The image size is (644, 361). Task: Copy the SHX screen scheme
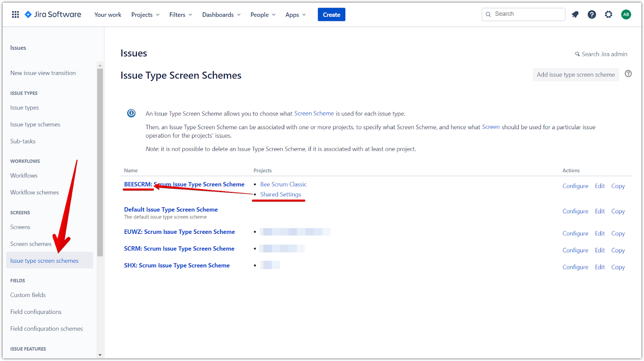tap(618, 267)
